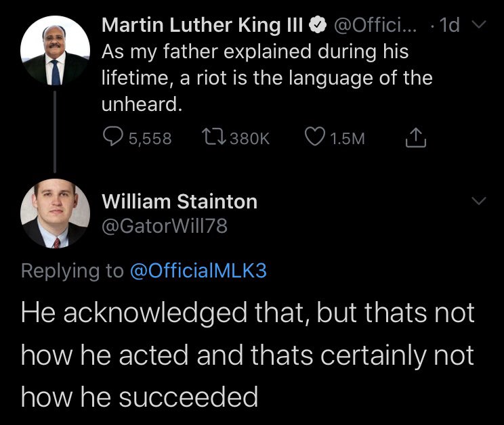
Task: Click the truncated @Offici... handle
Action: click(375, 25)
